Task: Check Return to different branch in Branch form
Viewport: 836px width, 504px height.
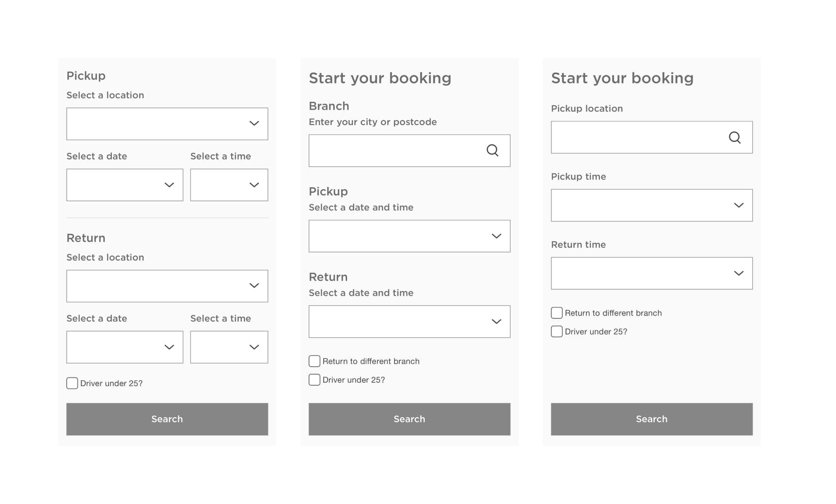Action: point(315,361)
